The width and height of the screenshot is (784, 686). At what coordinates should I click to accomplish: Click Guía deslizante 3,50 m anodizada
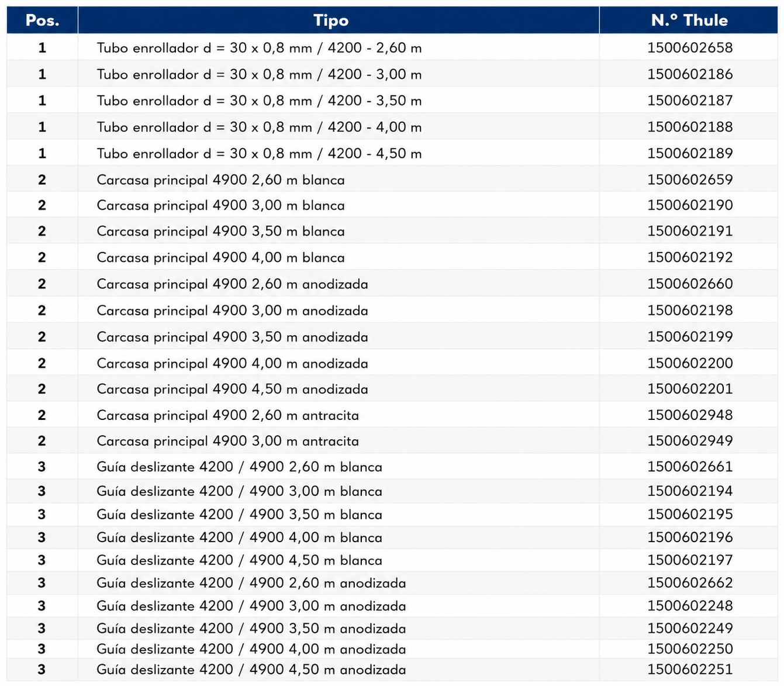[251, 629]
